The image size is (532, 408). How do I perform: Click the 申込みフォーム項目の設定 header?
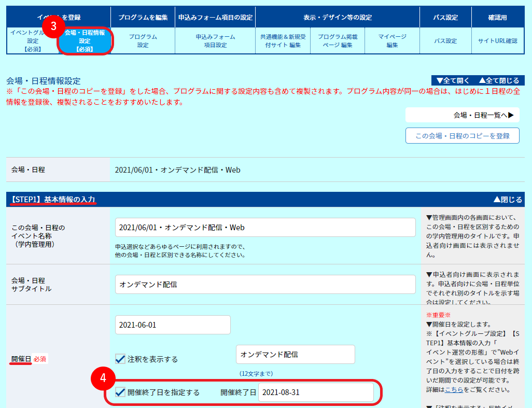pos(215,17)
